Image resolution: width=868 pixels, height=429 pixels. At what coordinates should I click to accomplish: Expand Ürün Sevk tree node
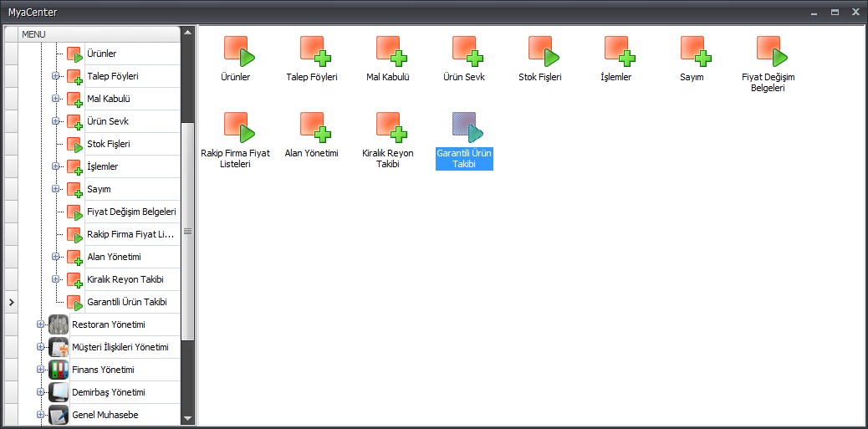click(55, 120)
